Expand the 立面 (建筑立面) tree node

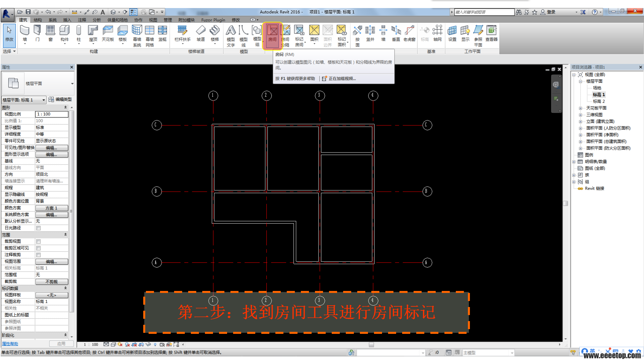tap(580, 121)
